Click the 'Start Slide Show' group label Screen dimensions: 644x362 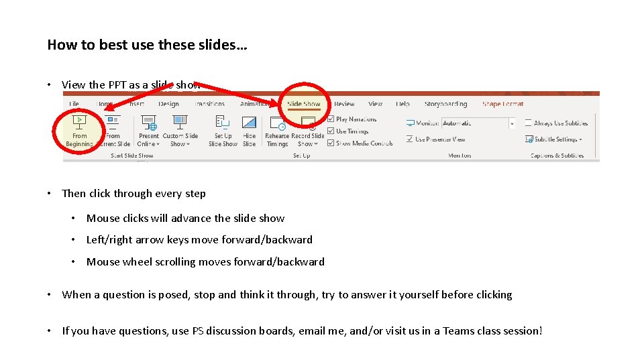coord(132,156)
